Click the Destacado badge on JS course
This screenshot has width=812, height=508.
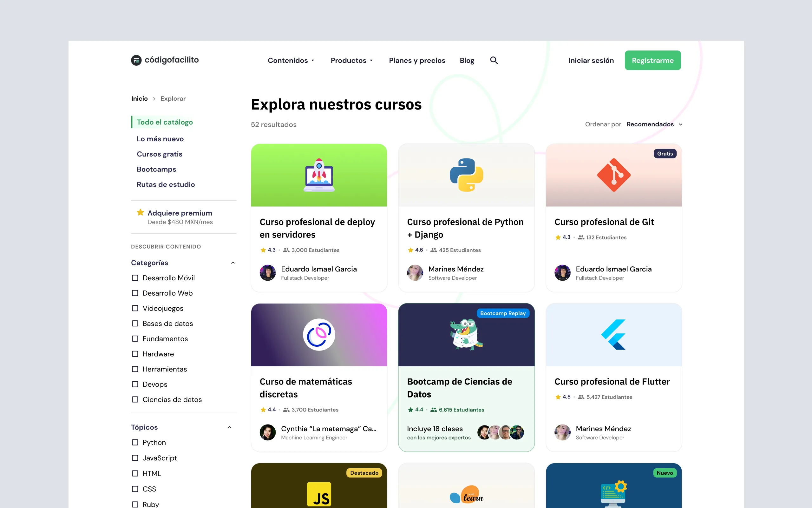click(364, 473)
